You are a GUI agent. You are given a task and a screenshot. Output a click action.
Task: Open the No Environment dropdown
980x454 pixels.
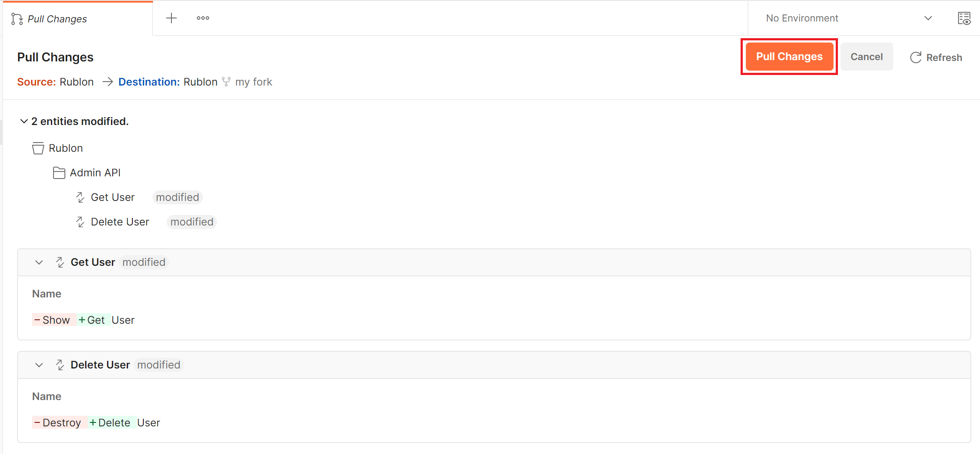[848, 18]
